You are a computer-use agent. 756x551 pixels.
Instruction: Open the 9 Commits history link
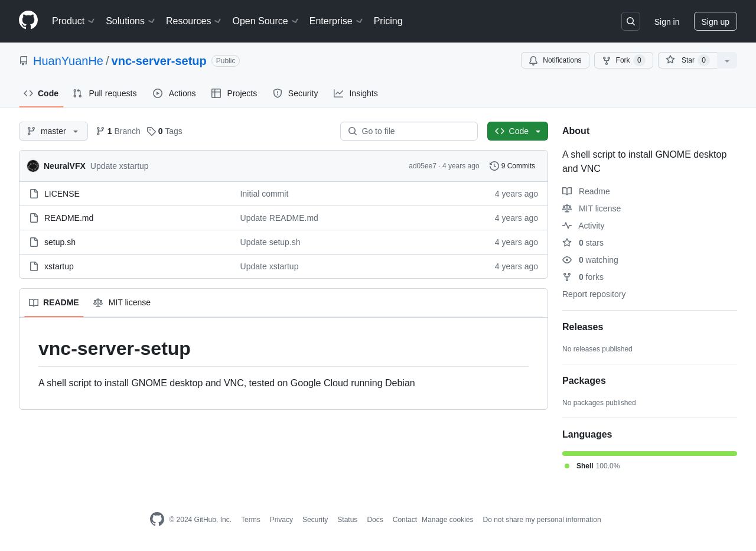coord(512,166)
